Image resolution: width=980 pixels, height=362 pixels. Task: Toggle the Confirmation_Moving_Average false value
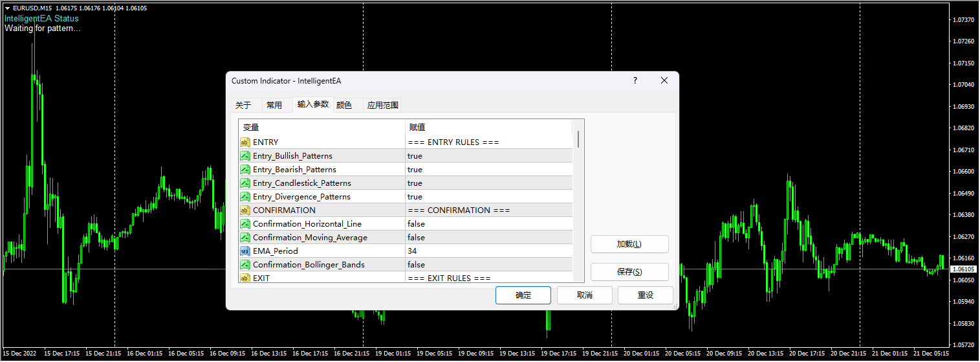tap(416, 238)
